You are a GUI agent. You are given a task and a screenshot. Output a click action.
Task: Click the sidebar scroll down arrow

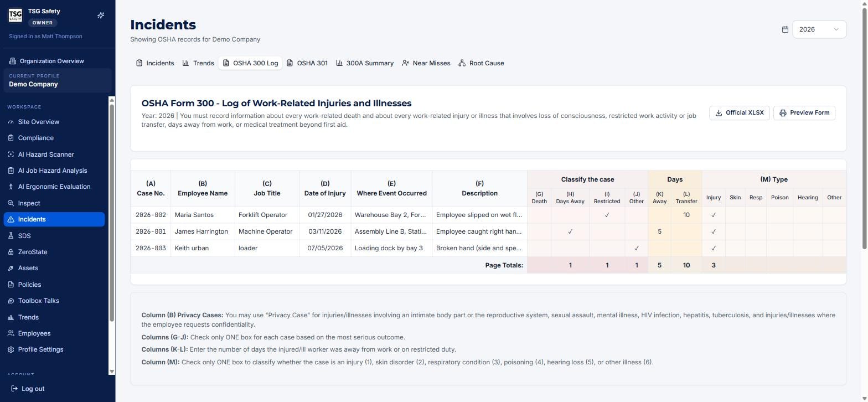112,372
